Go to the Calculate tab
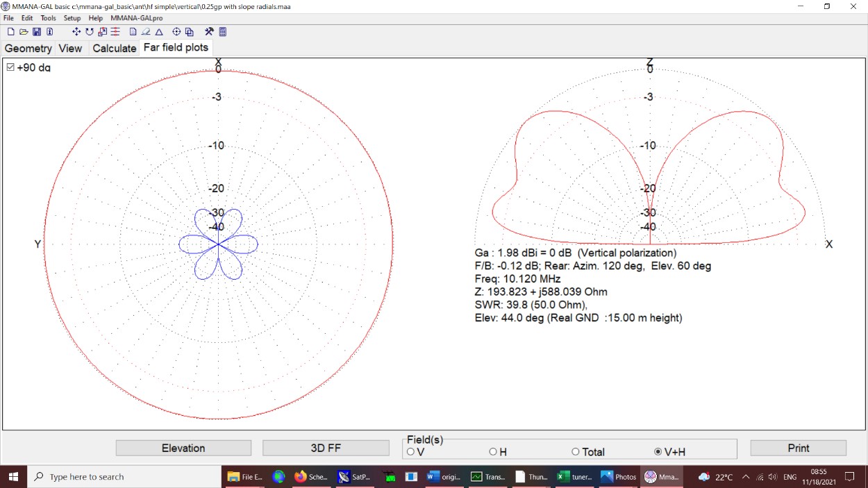 (114, 48)
